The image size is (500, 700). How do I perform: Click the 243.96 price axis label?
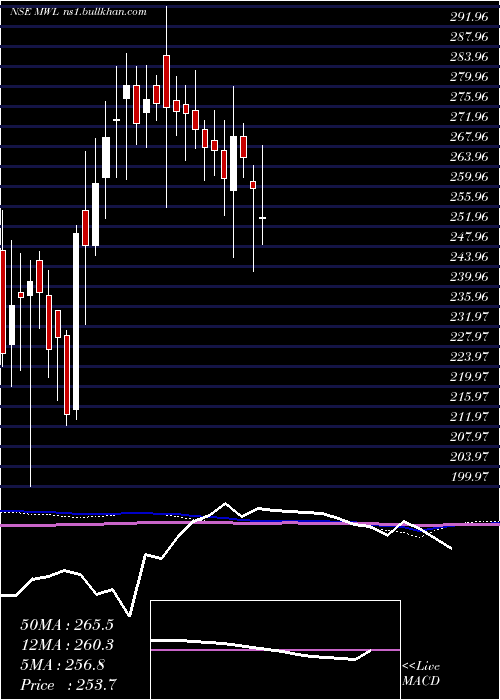[469, 257]
